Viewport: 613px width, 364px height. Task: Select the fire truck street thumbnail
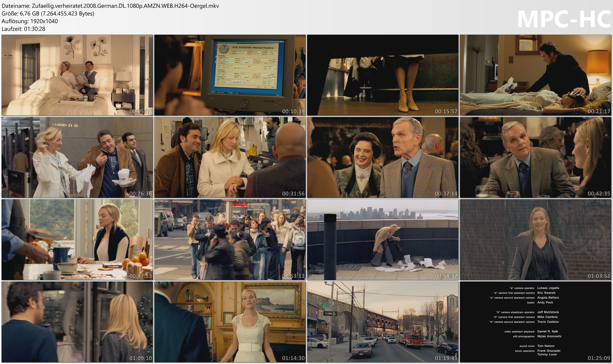point(383,322)
